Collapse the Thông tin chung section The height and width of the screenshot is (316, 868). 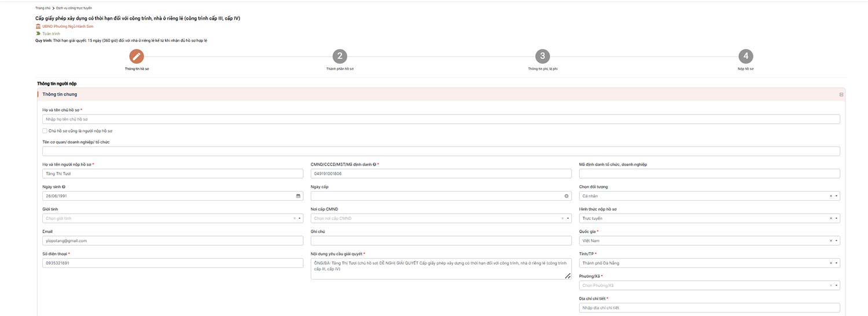pos(841,94)
